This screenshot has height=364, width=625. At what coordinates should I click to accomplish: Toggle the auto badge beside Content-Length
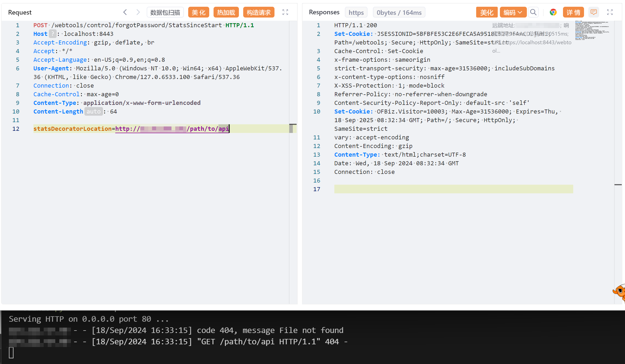(x=93, y=112)
